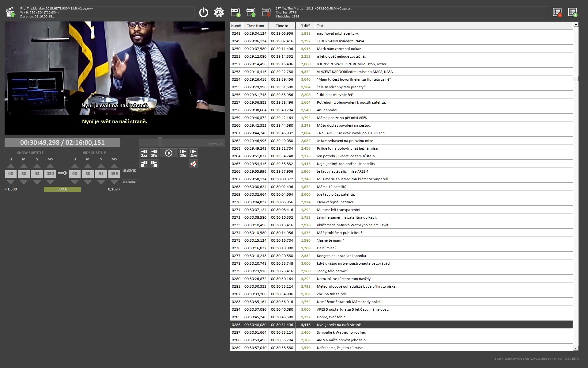The height and width of the screenshot is (368, 588).
Task: Toggle the mute speaker icon
Action: (x=193, y=164)
